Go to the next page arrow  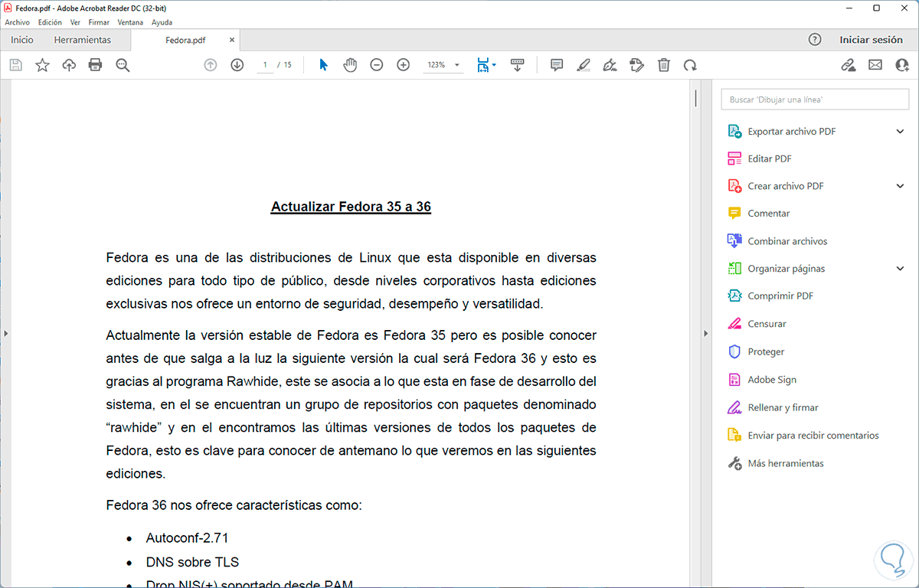click(237, 65)
